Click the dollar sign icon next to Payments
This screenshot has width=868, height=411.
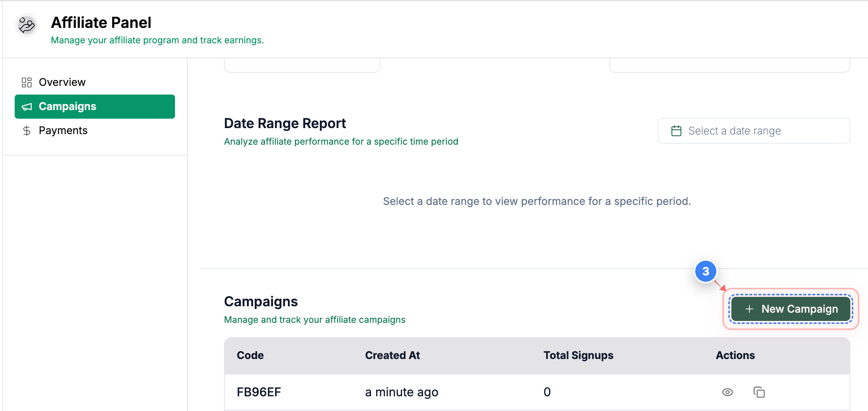click(x=27, y=130)
